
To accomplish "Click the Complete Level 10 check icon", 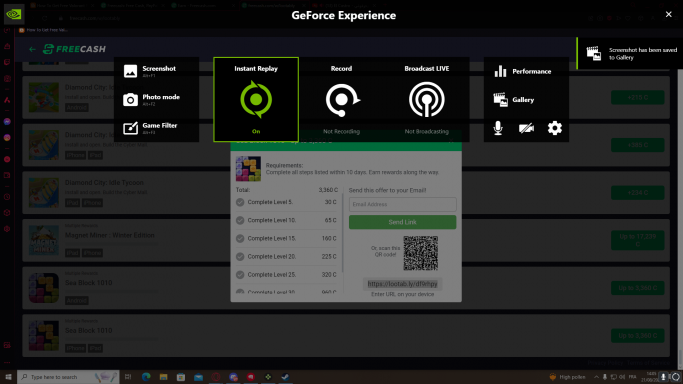I will [240, 220].
